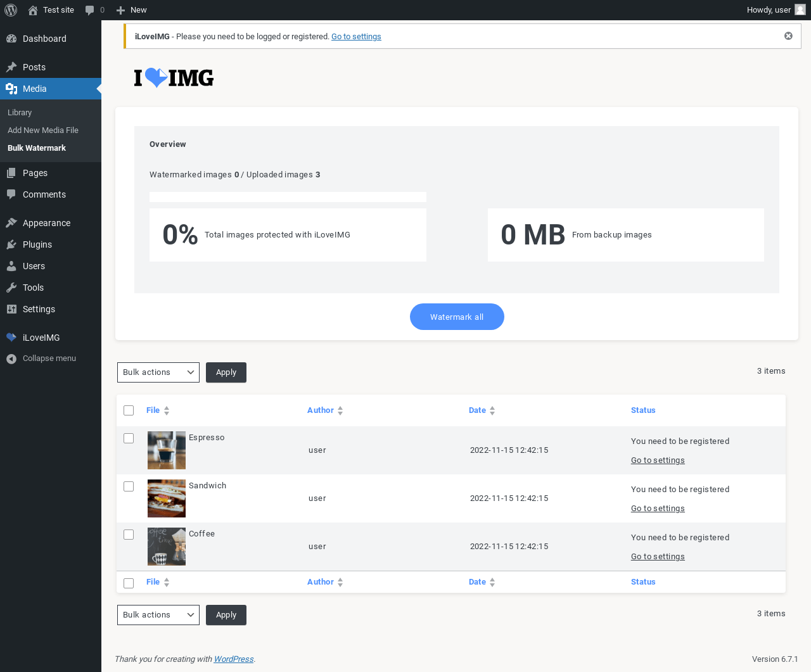Click the Collapse menu arrow icon
This screenshot has height=672, width=811.
coord(11,358)
